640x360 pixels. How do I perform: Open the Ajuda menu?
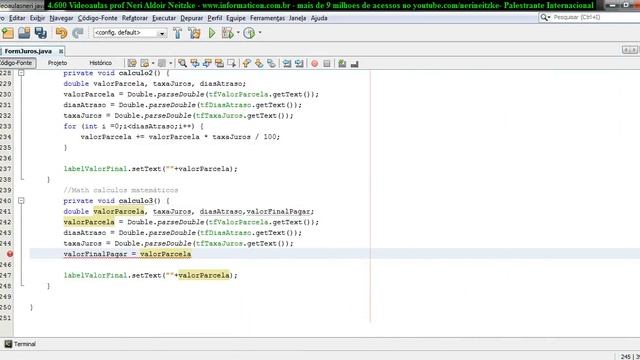(x=319, y=18)
